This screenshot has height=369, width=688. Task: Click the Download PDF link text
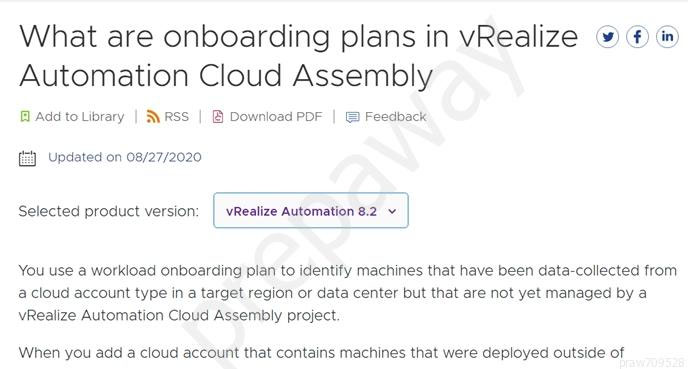tap(276, 116)
